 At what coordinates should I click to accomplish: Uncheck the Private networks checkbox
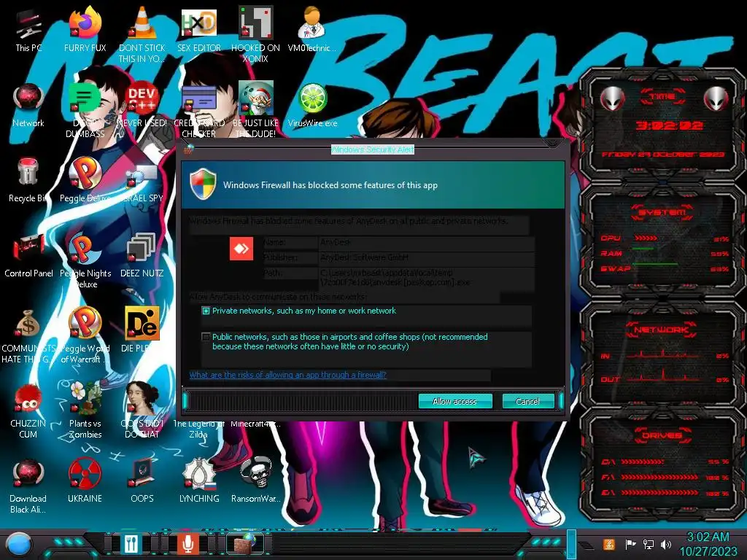pos(206,311)
